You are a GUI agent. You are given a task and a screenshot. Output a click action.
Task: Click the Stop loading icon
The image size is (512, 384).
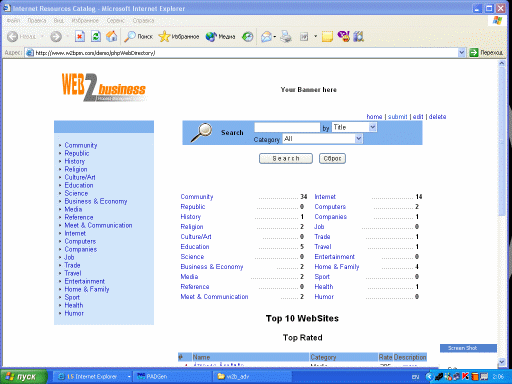(80, 36)
